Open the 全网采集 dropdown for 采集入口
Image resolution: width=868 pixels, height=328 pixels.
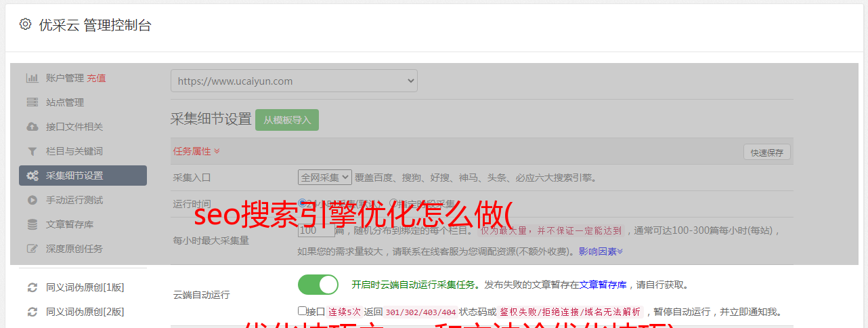point(325,178)
